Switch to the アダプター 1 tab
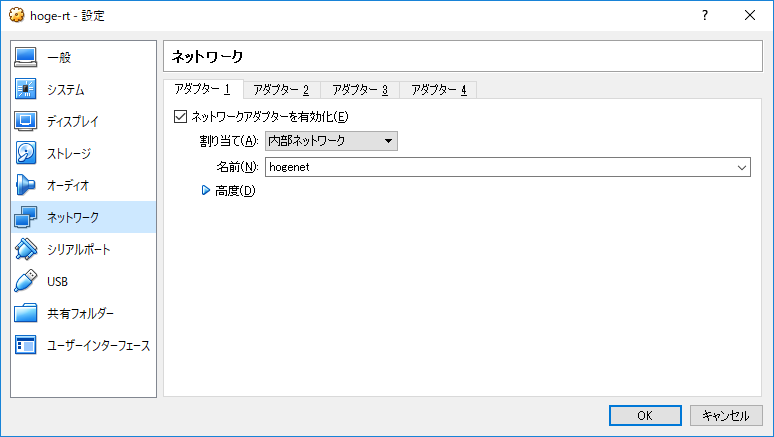 click(202, 89)
